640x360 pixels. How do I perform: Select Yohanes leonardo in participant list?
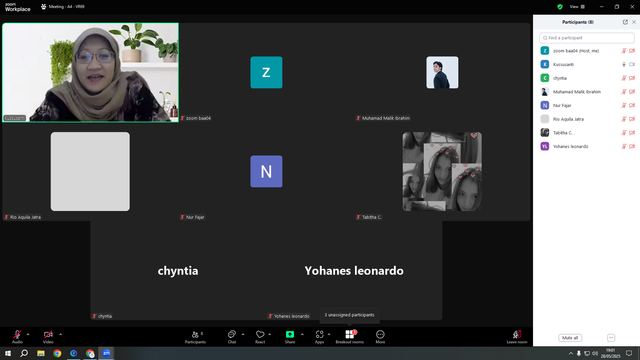[587, 147]
